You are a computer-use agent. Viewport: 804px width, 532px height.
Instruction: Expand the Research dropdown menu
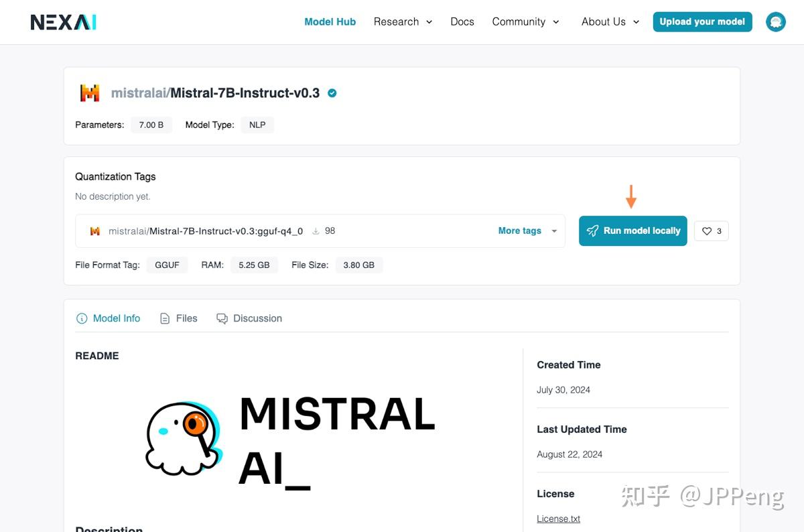(403, 21)
